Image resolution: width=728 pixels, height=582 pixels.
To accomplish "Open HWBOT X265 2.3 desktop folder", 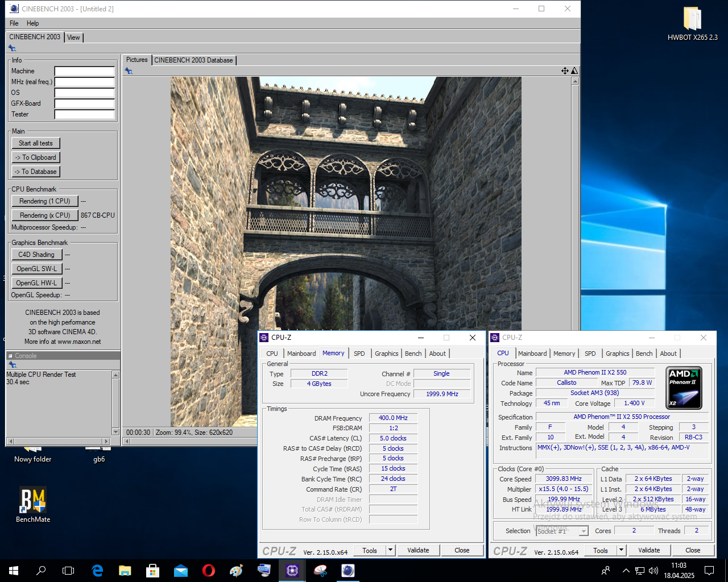I will (x=692, y=23).
